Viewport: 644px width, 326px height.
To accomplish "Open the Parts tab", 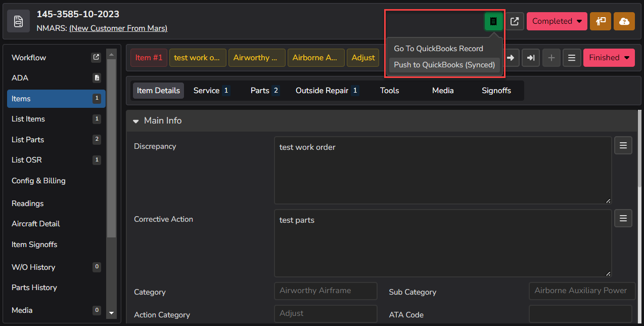I will click(265, 91).
